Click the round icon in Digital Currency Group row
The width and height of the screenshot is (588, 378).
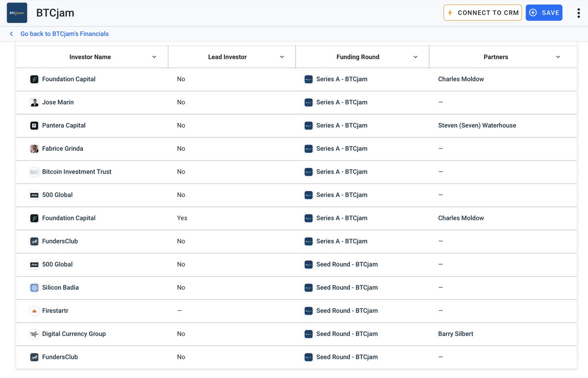tap(309, 334)
